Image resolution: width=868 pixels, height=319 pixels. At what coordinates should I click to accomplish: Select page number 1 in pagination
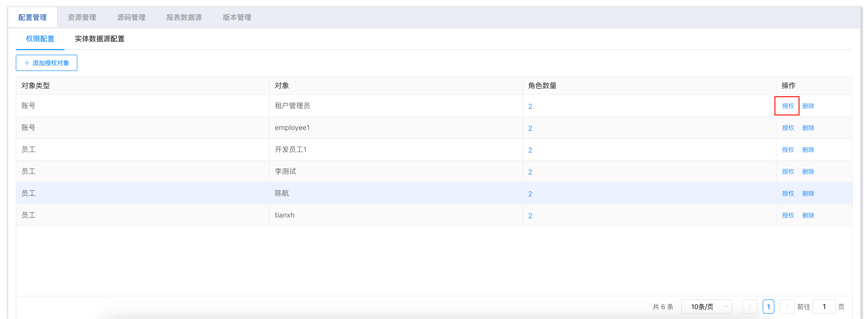(768, 307)
